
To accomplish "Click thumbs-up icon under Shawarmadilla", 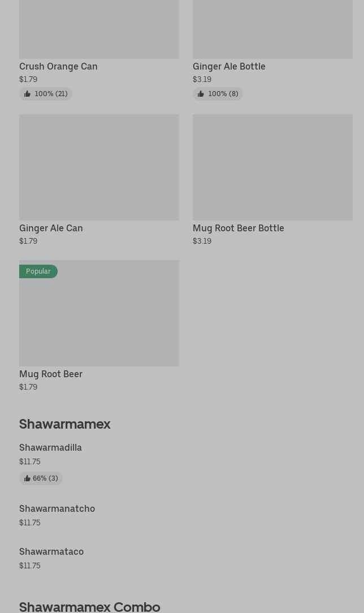I will [x=27, y=478].
